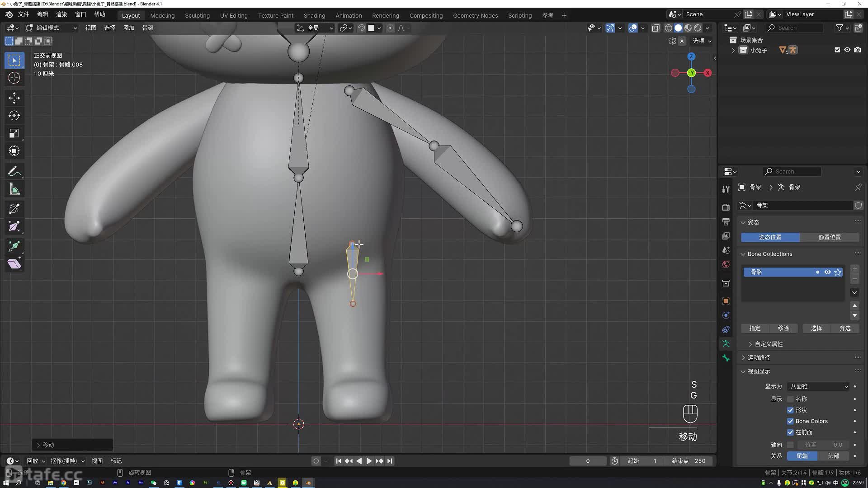Image resolution: width=868 pixels, height=488 pixels.
Task: Enable the 轴向 checkbox
Action: [x=790, y=445]
